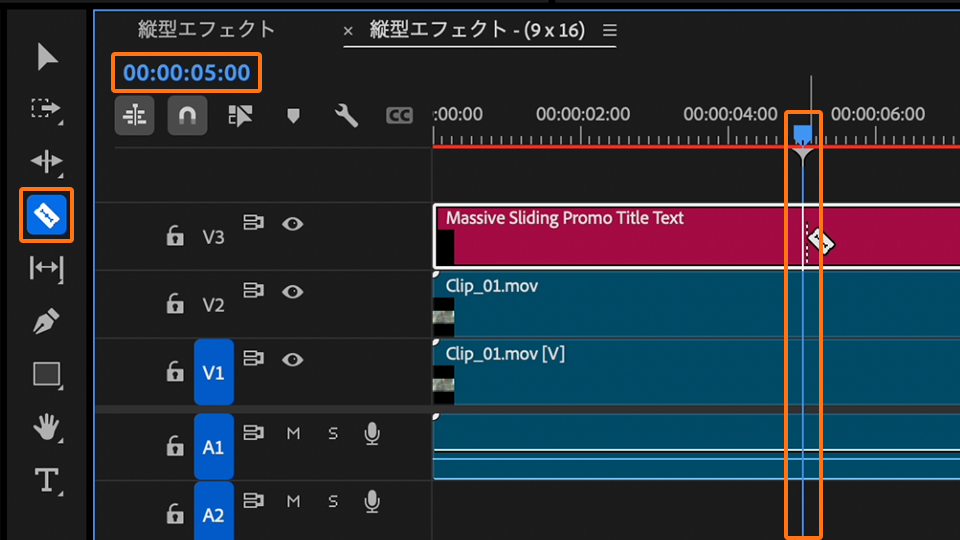The image size is (960, 540).
Task: Hide the V3 track output
Action: click(x=292, y=224)
